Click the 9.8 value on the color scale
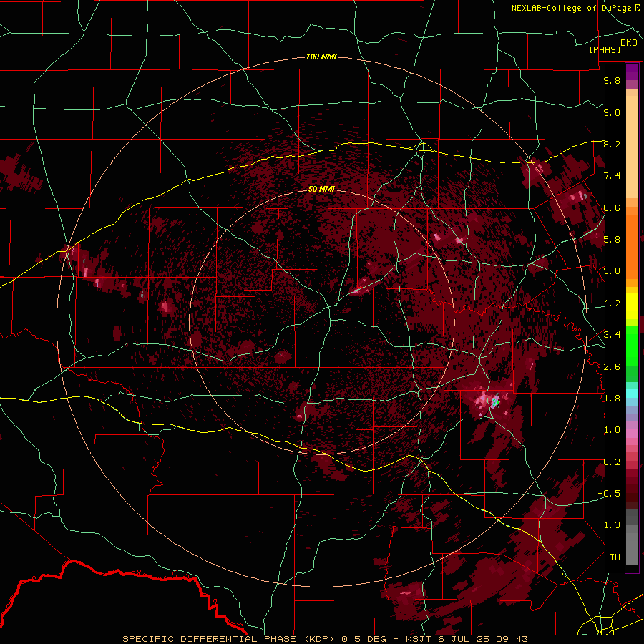644x644 pixels. pyautogui.click(x=612, y=81)
